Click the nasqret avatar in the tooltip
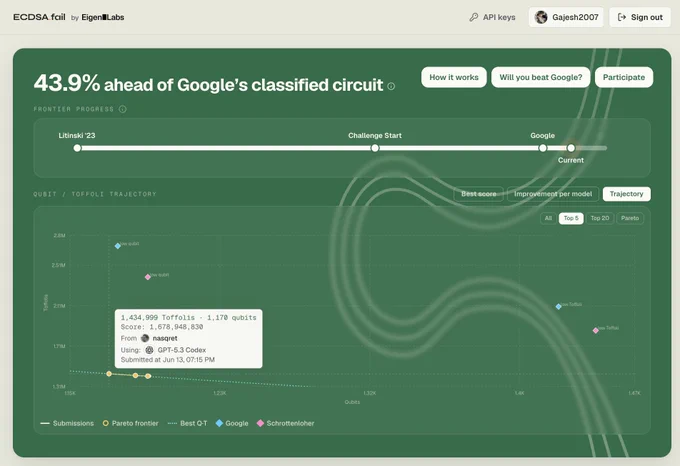The width and height of the screenshot is (680, 466). click(x=145, y=338)
